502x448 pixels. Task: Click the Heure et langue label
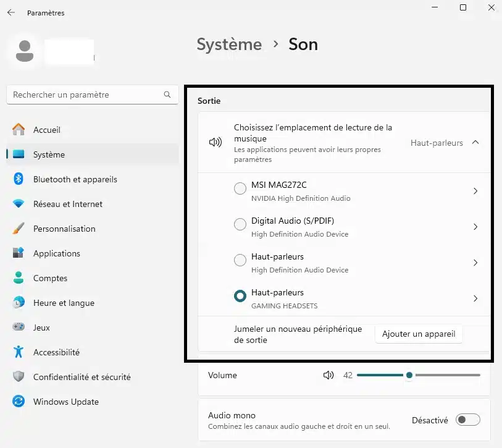(64, 303)
